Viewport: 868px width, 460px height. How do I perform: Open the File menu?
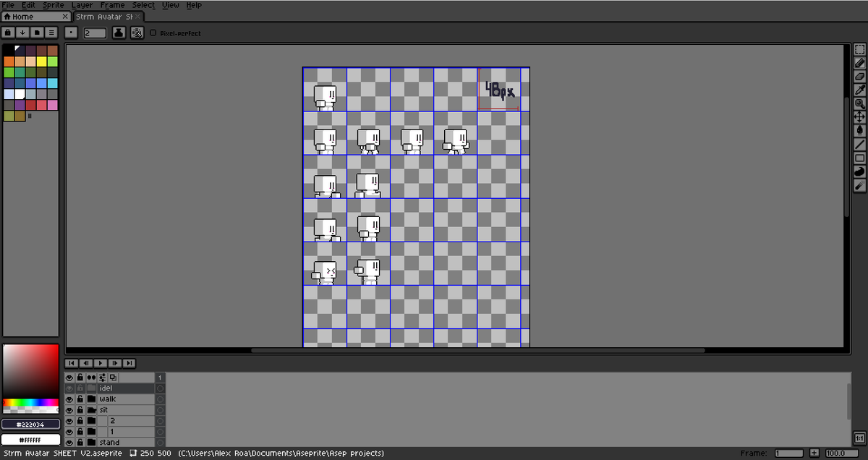(8, 5)
